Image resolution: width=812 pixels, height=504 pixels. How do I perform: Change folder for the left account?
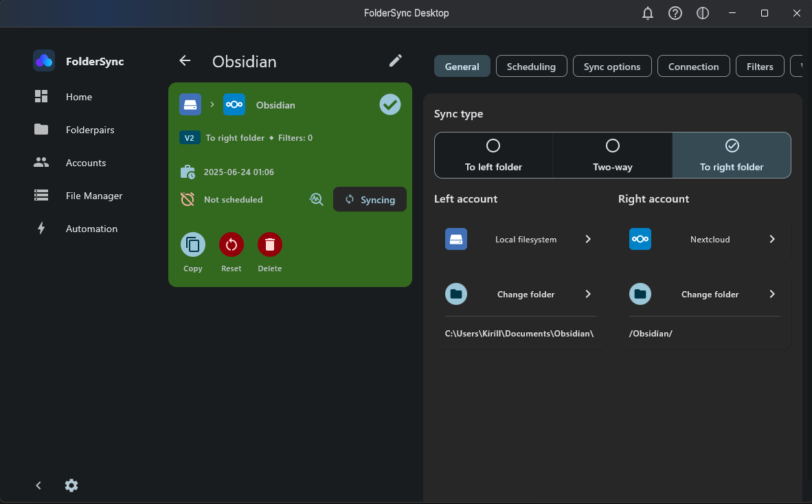[521, 294]
